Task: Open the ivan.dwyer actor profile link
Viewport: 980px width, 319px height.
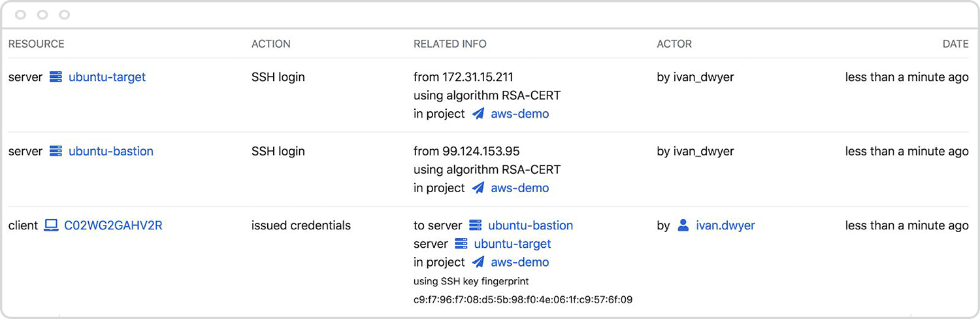Action: (x=725, y=226)
